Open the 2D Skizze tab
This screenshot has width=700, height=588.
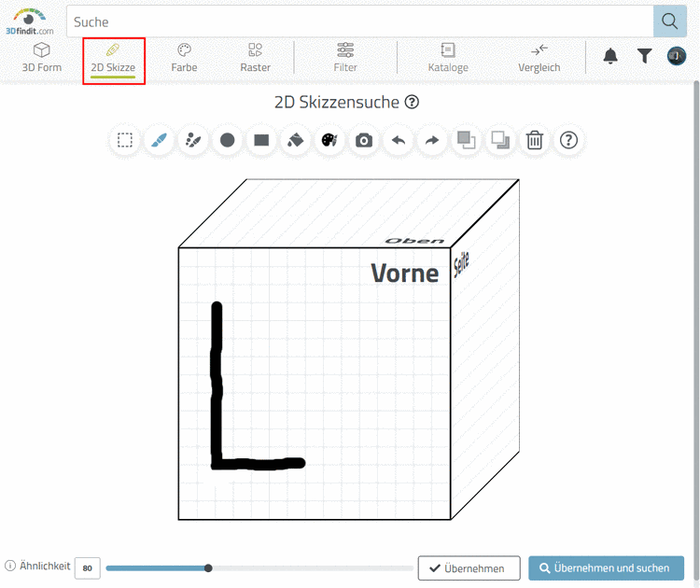[113, 61]
